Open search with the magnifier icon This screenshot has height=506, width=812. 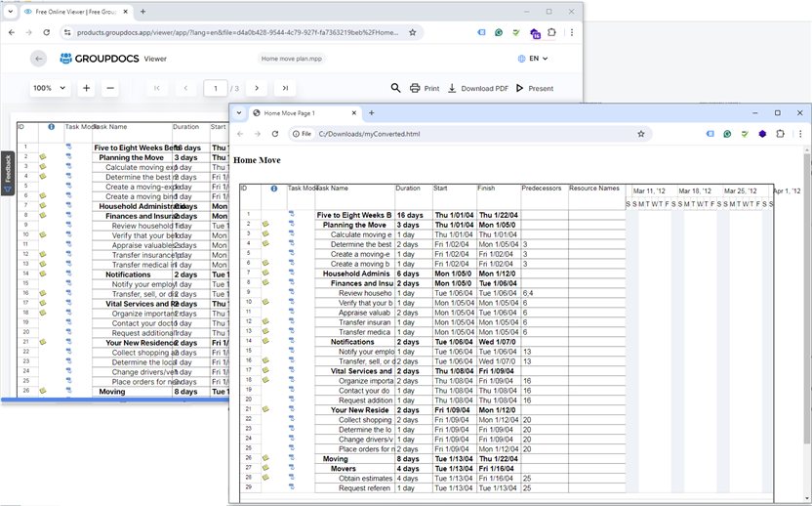(395, 88)
